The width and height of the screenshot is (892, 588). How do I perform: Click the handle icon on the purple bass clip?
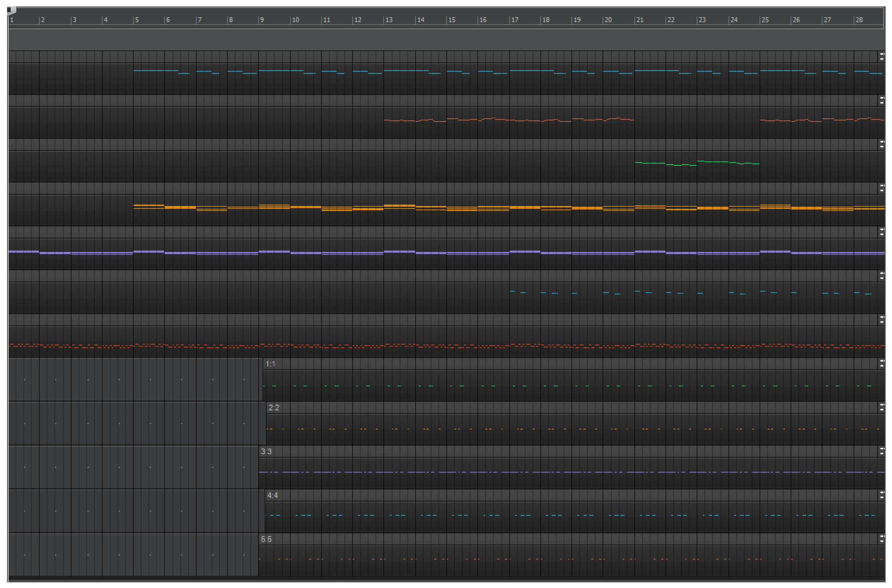[881, 232]
